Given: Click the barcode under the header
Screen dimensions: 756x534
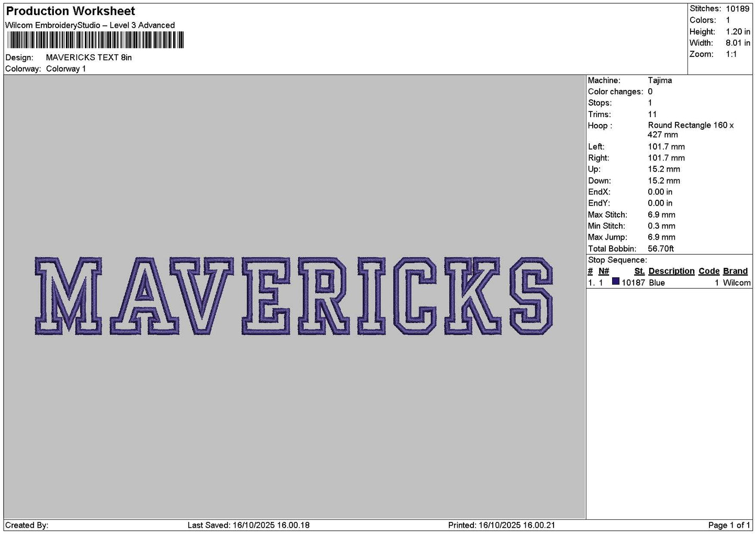Looking at the screenshot, I should pyautogui.click(x=96, y=40).
